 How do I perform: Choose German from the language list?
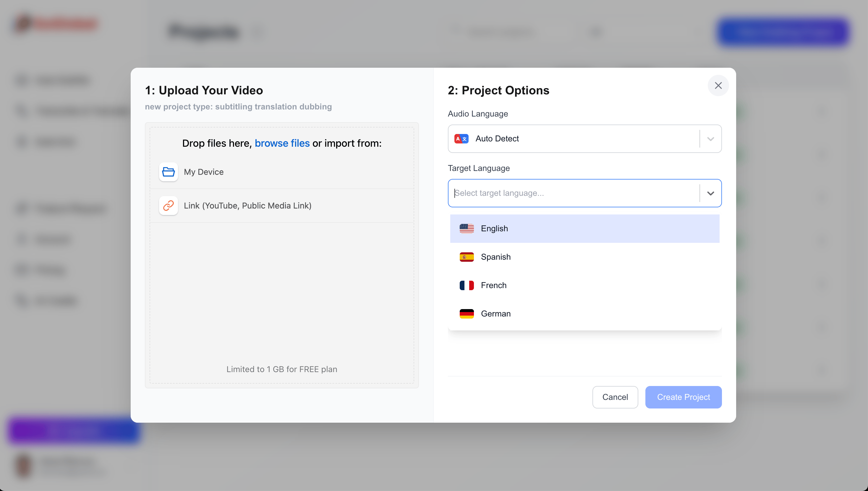tap(584, 313)
